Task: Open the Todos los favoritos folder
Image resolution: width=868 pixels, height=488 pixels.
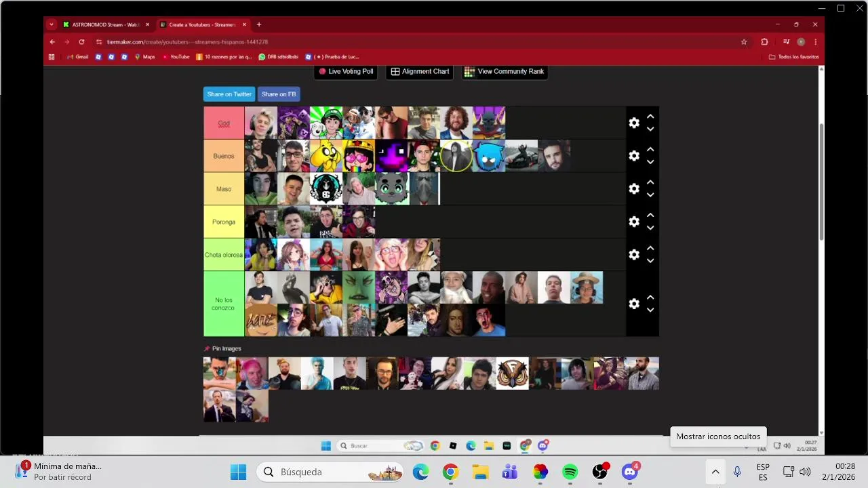Action: 794,57
